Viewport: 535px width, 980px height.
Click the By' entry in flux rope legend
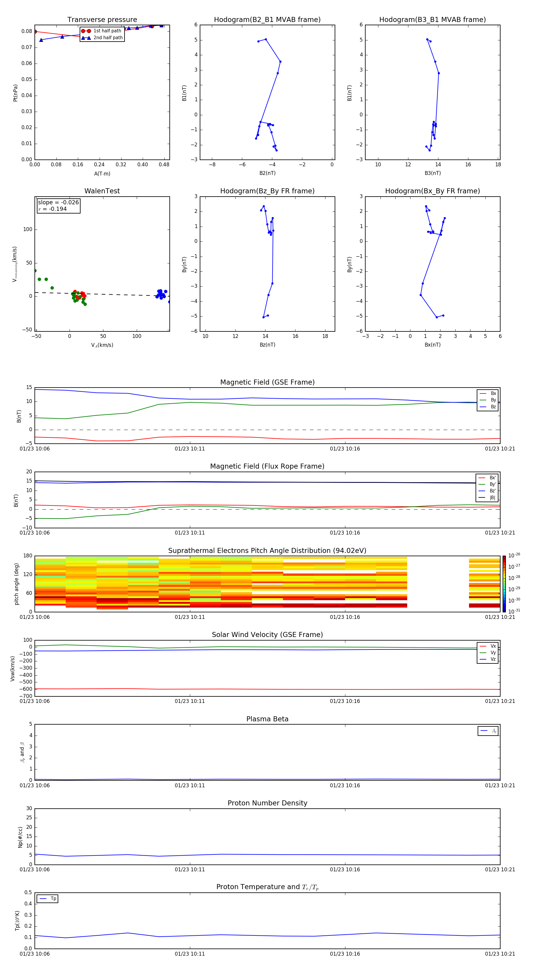click(x=487, y=485)
